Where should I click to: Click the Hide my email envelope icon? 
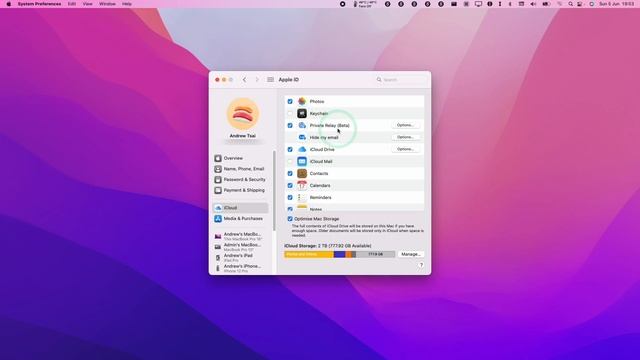point(302,137)
